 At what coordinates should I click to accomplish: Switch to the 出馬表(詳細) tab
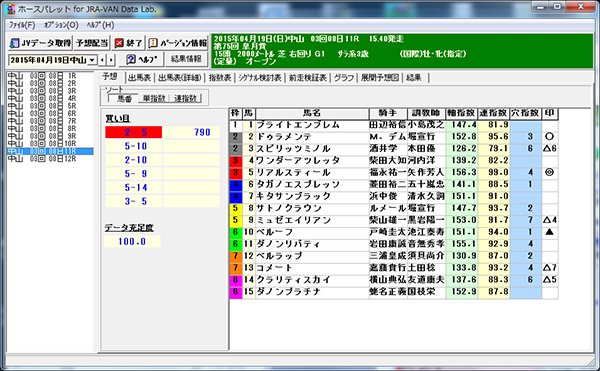[x=179, y=78]
